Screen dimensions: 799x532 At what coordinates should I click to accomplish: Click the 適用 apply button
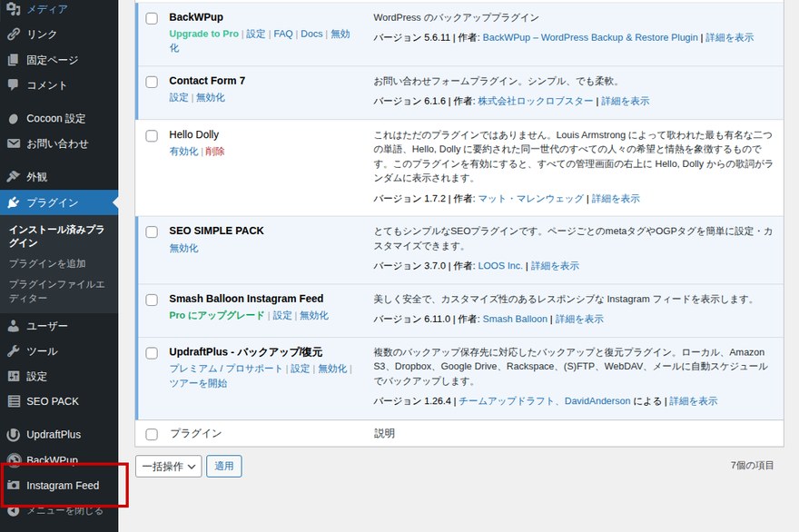pos(224,467)
